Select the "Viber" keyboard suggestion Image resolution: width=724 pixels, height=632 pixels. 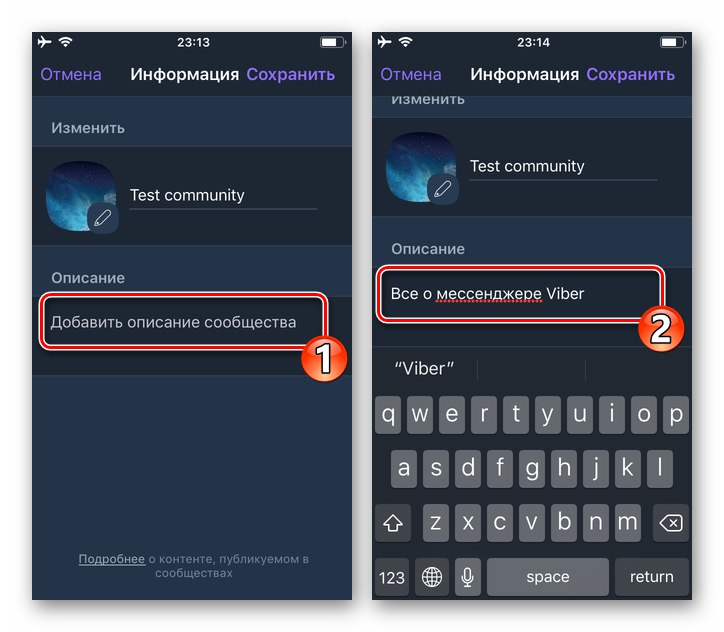424,368
